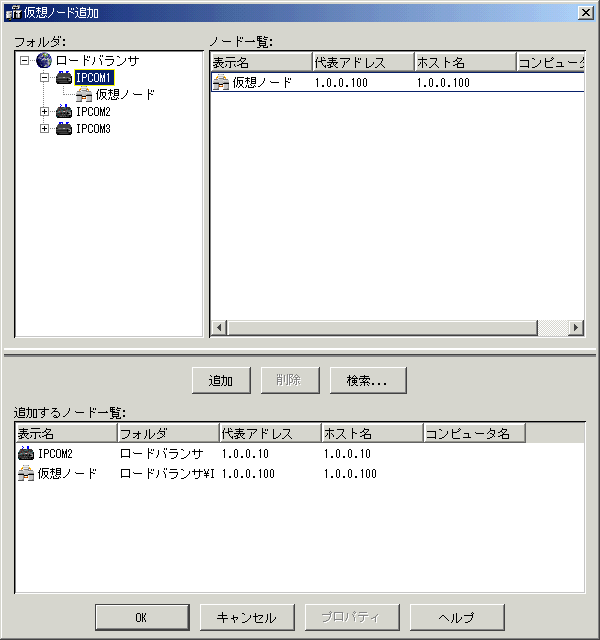
Task: Select 仮想ノード row text in ノード一覧
Action: (x=262, y=82)
